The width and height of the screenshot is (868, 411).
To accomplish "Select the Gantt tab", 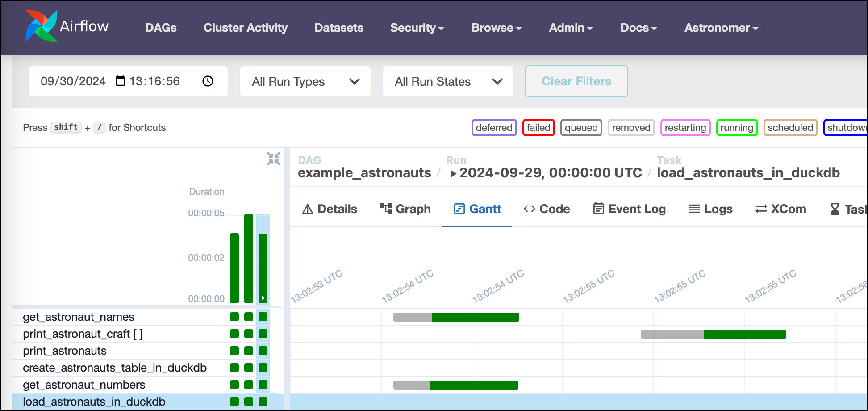I will click(477, 209).
